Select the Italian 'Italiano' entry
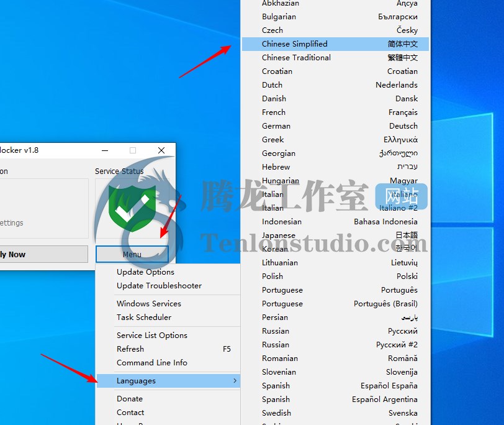Viewport: 504px width, 425px height. click(x=335, y=194)
